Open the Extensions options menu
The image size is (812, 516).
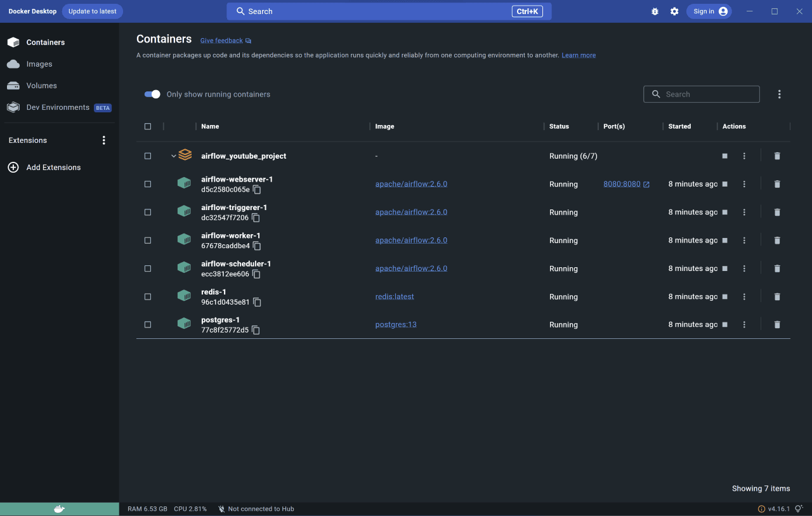click(104, 140)
